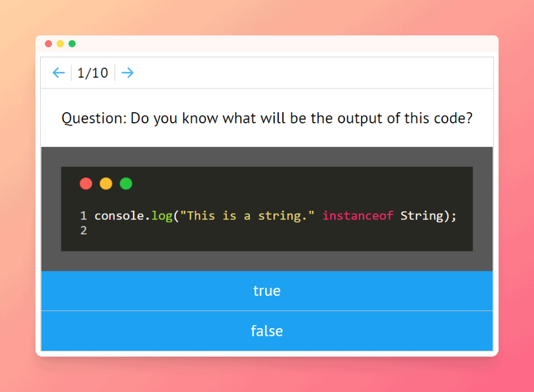Click the "This is a string." literal
This screenshot has width=534, height=392.
247,215
